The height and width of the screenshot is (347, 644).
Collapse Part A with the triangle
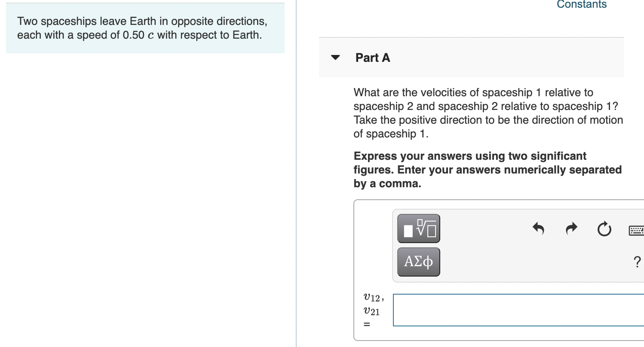tap(336, 58)
